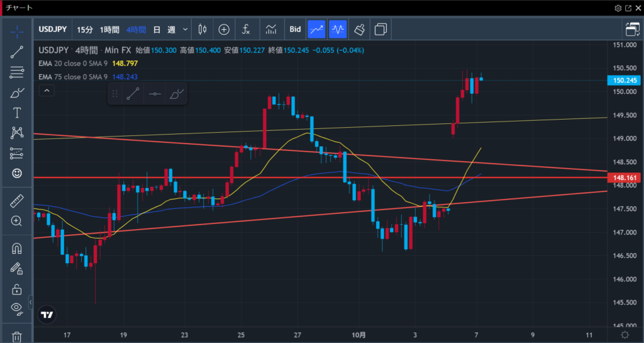Toggle lock all drawings padlock
644x343 pixels.
pos(17,290)
